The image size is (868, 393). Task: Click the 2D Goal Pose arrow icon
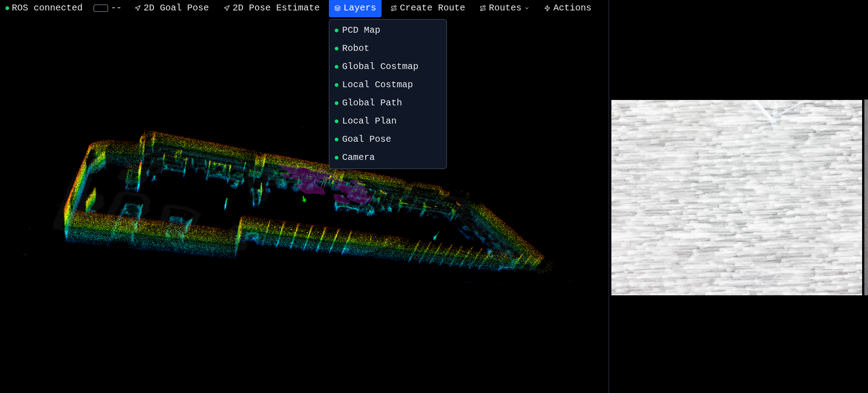[138, 8]
